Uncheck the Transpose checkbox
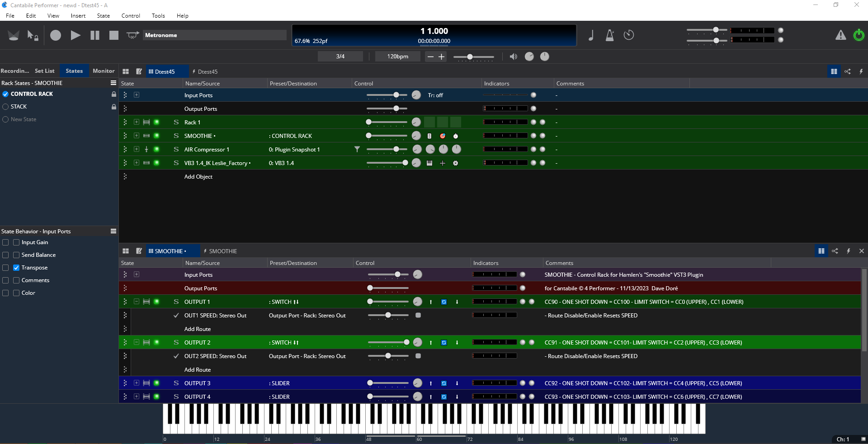This screenshot has height=444, width=868. (16, 268)
